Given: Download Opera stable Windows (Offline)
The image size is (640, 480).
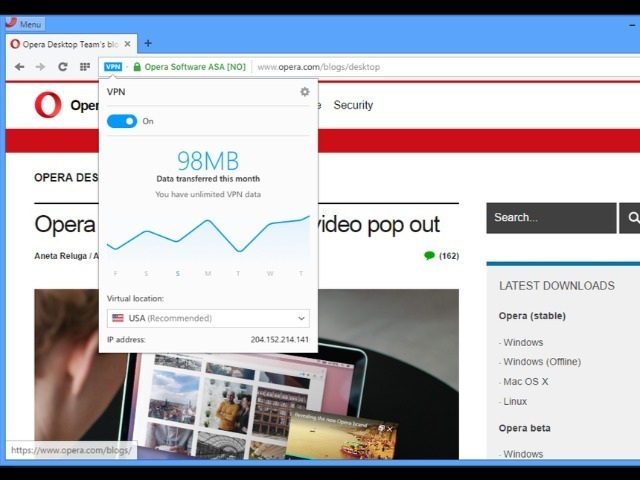Looking at the screenshot, I should [542, 362].
